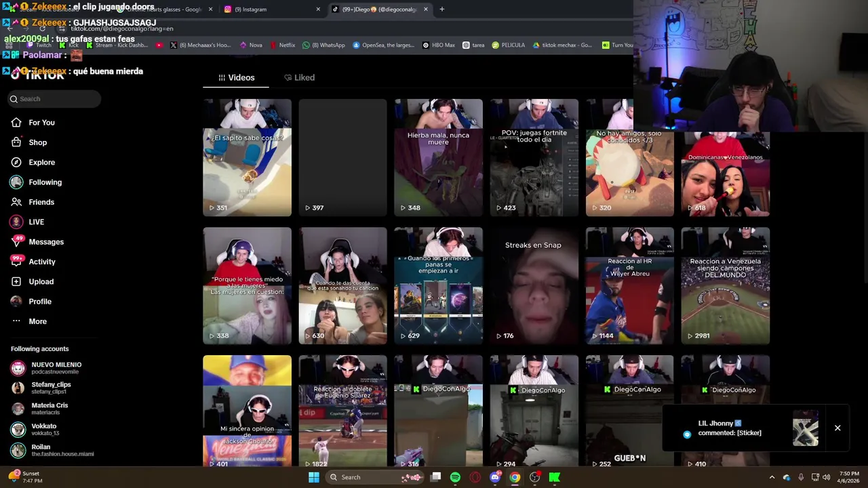The width and height of the screenshot is (868, 488).
Task: Click the Windows taskbar Search box
Action: 374,477
